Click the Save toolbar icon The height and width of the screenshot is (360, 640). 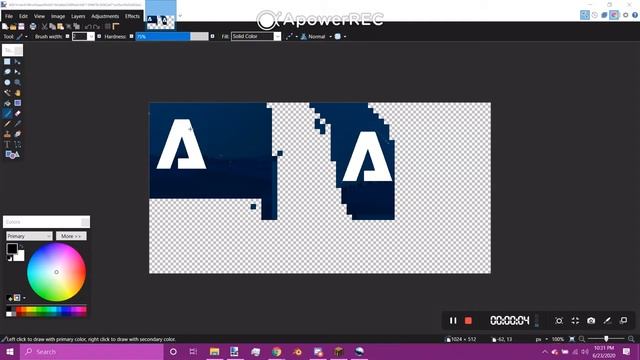tap(21, 27)
